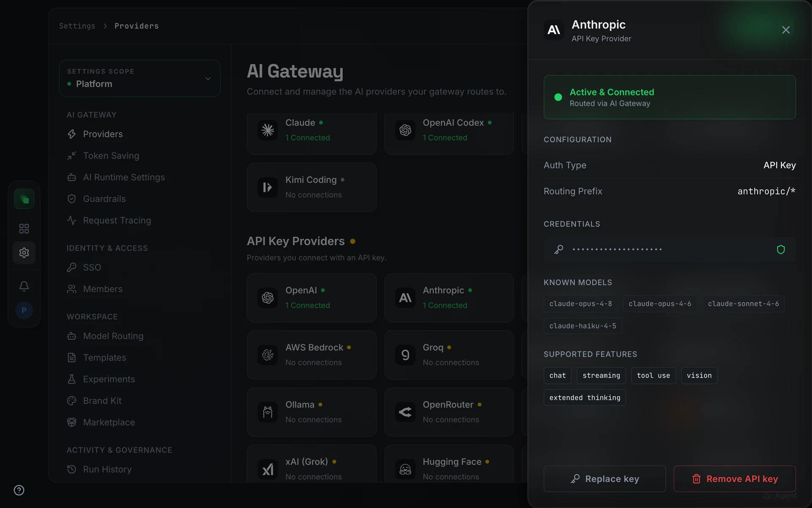Image resolution: width=812 pixels, height=508 pixels.
Task: Click the notifications bell icon
Action: click(24, 286)
